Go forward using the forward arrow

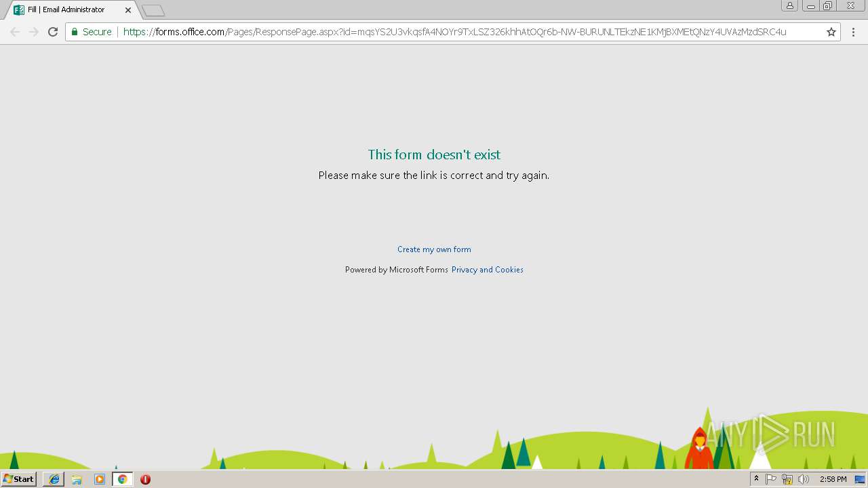[34, 32]
